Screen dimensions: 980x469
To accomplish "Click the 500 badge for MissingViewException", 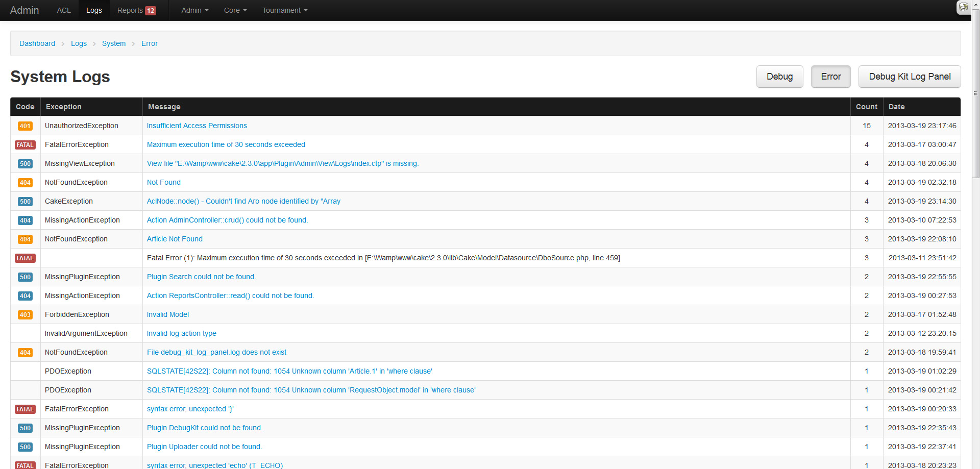I will coord(25,164).
